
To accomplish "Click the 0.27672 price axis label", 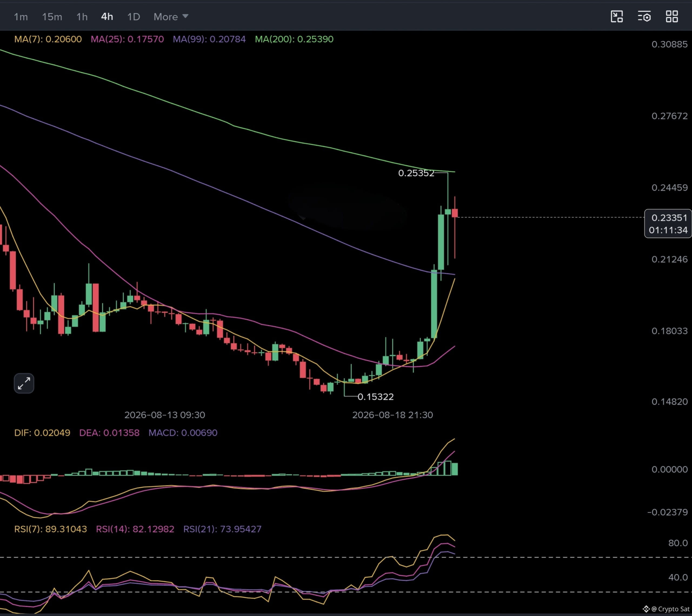I will (x=670, y=116).
